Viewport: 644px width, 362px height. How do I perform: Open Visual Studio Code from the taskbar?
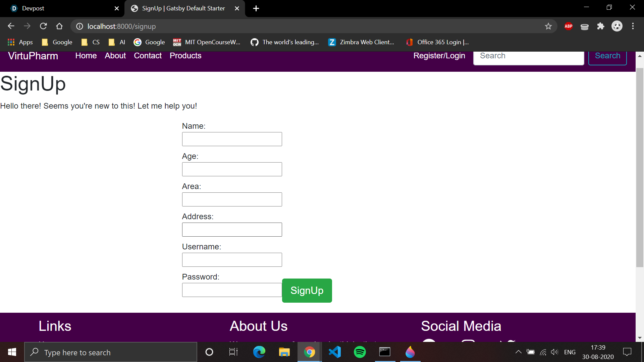(x=335, y=352)
